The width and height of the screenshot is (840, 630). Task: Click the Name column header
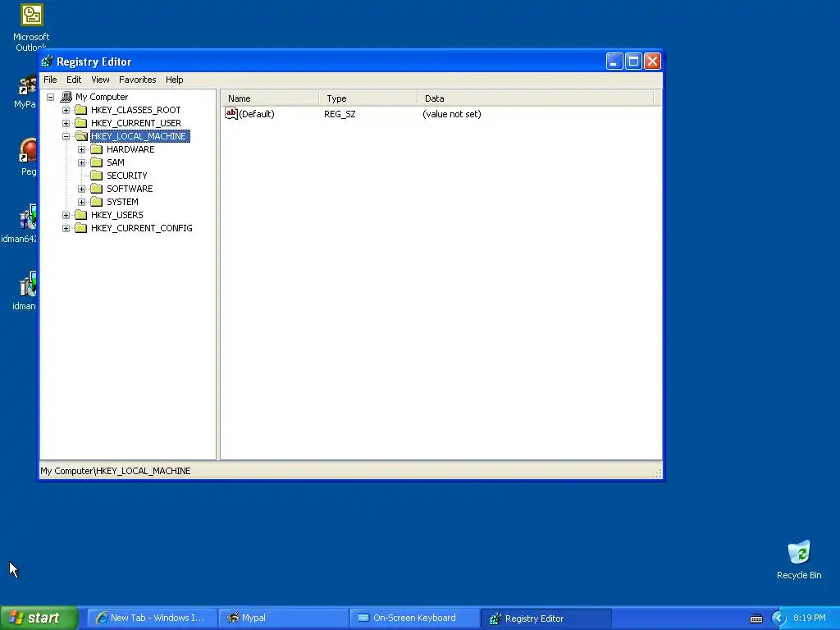(x=270, y=98)
